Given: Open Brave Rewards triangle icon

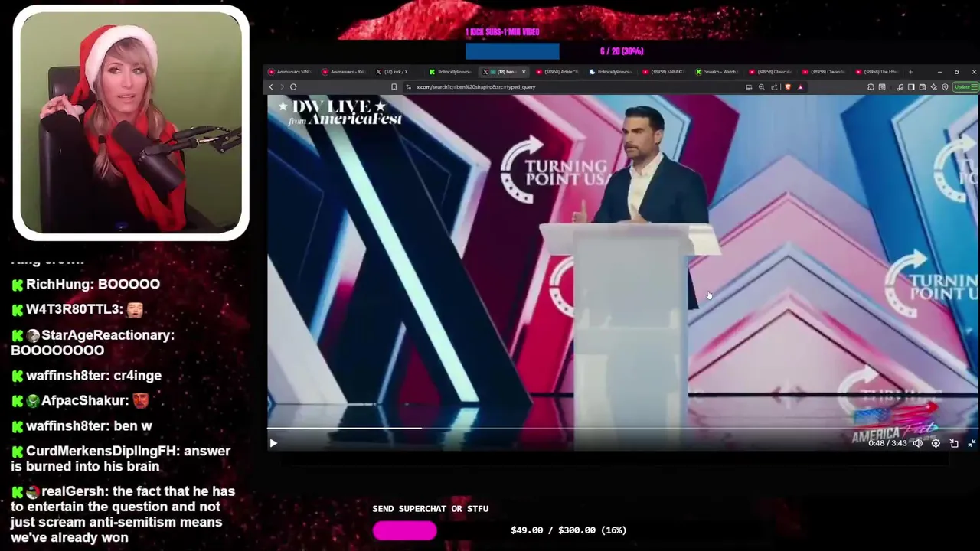Looking at the screenshot, I should click(x=801, y=87).
